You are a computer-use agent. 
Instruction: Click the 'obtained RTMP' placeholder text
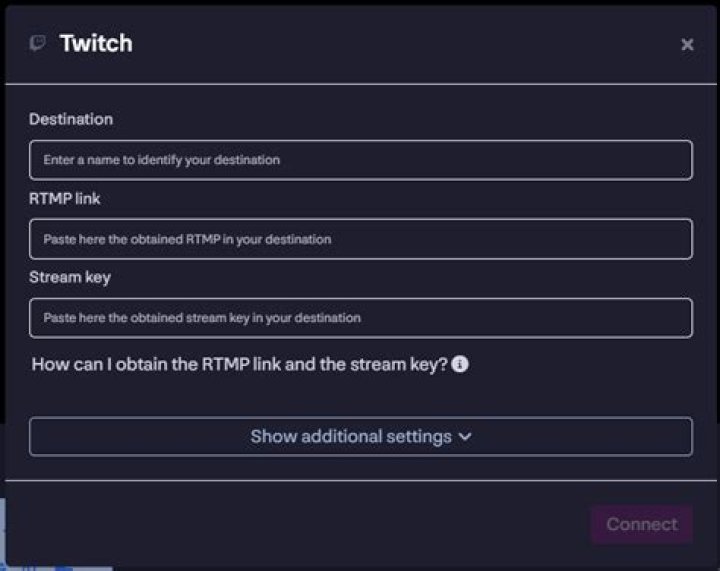tap(187, 239)
